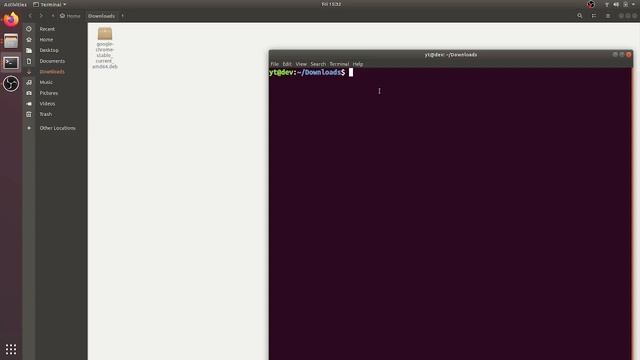Show applications grid in dock
This screenshot has width=640, height=360.
pos(11,349)
